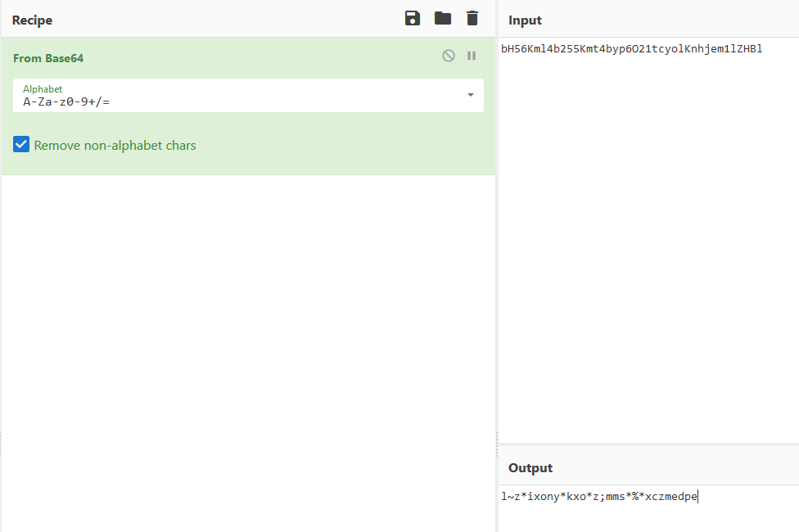Disable the From Base64 operation
This screenshot has width=799, height=532.
(x=449, y=56)
